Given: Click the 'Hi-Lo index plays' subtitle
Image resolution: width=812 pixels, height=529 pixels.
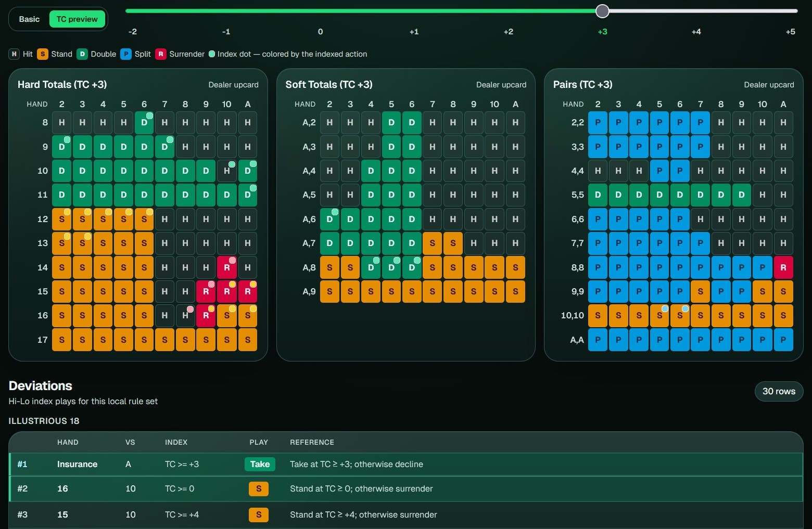Looking at the screenshot, I should (83, 401).
